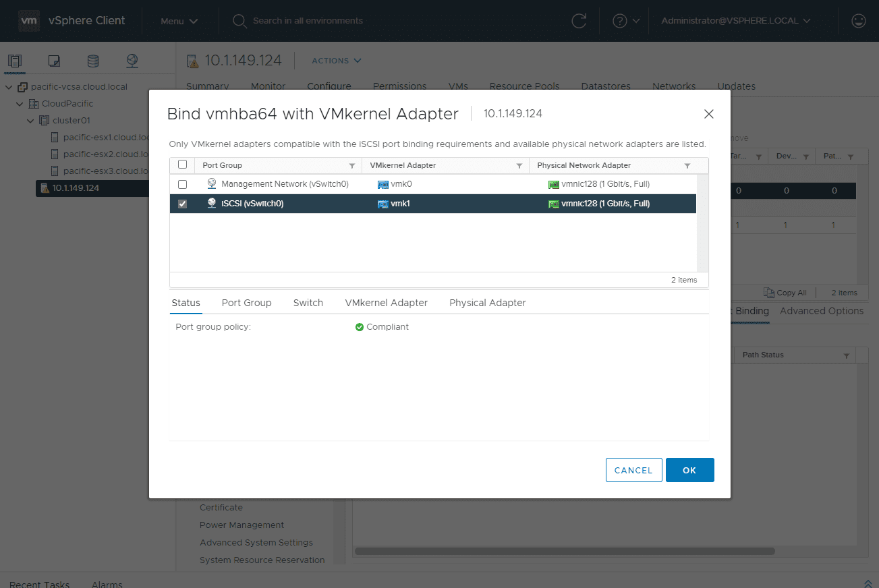The width and height of the screenshot is (879, 588).
Task: Select the 10.1.149.124 host tree item
Action: (92, 188)
